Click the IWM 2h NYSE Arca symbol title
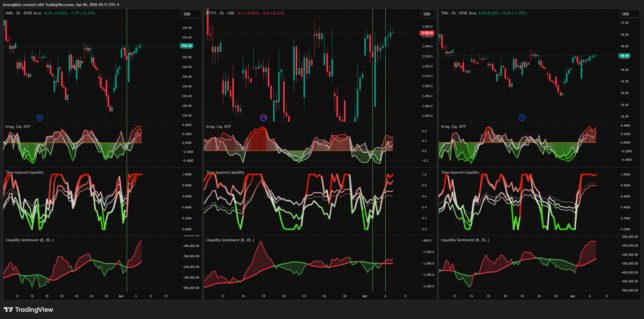 coord(23,13)
